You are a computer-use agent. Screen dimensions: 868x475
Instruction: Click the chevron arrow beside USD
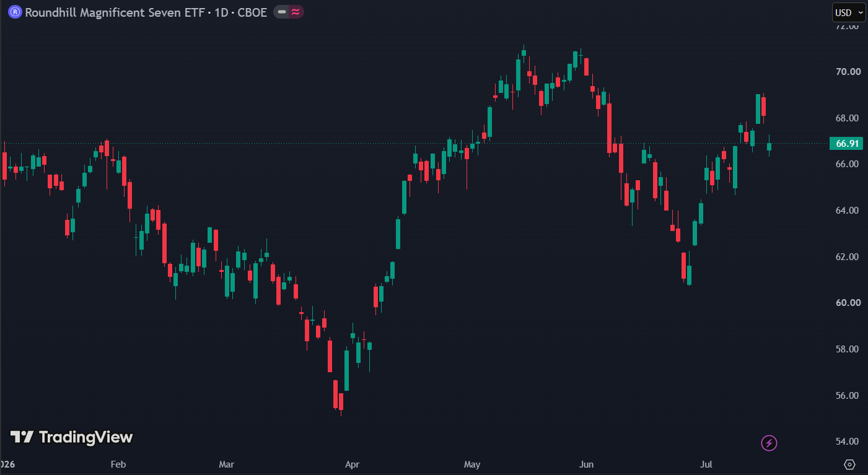(860, 12)
